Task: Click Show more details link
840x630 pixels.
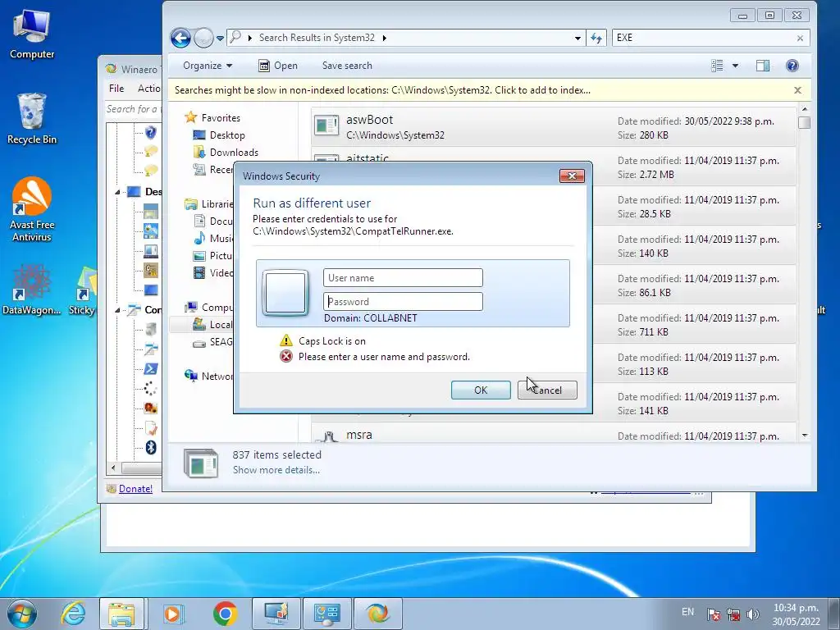Action: pos(276,470)
